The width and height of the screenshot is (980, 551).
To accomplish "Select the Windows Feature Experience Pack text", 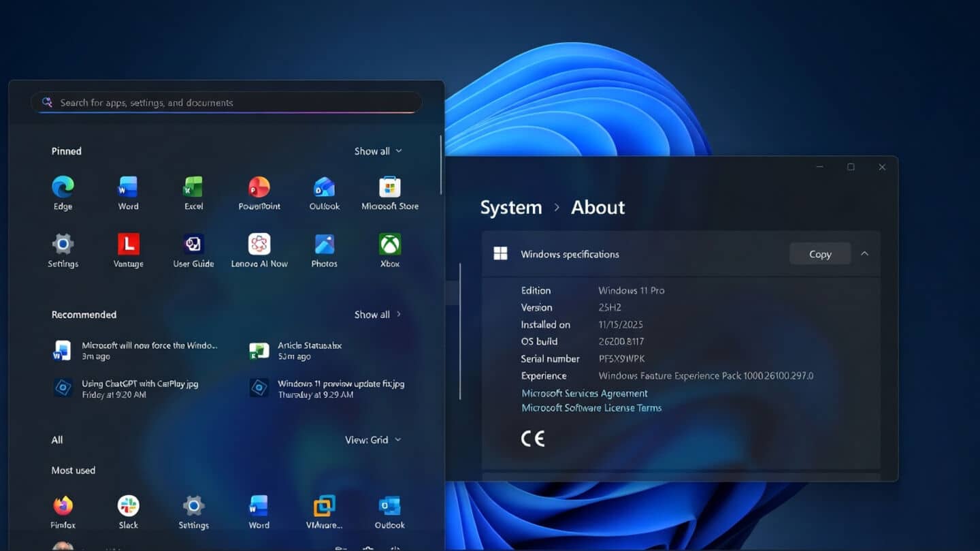I will [x=706, y=376].
